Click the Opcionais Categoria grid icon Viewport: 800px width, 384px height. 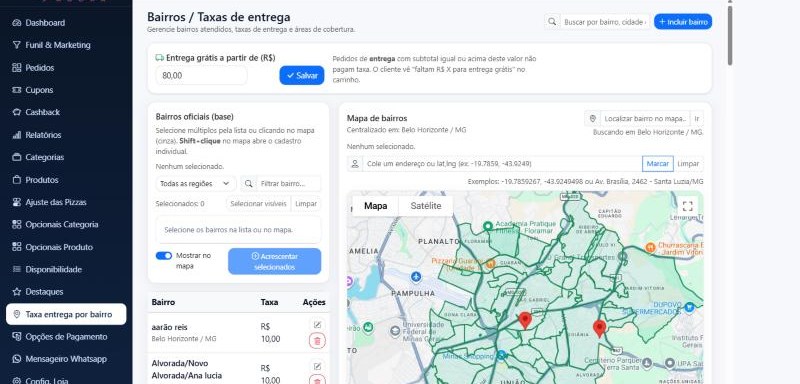point(17,224)
